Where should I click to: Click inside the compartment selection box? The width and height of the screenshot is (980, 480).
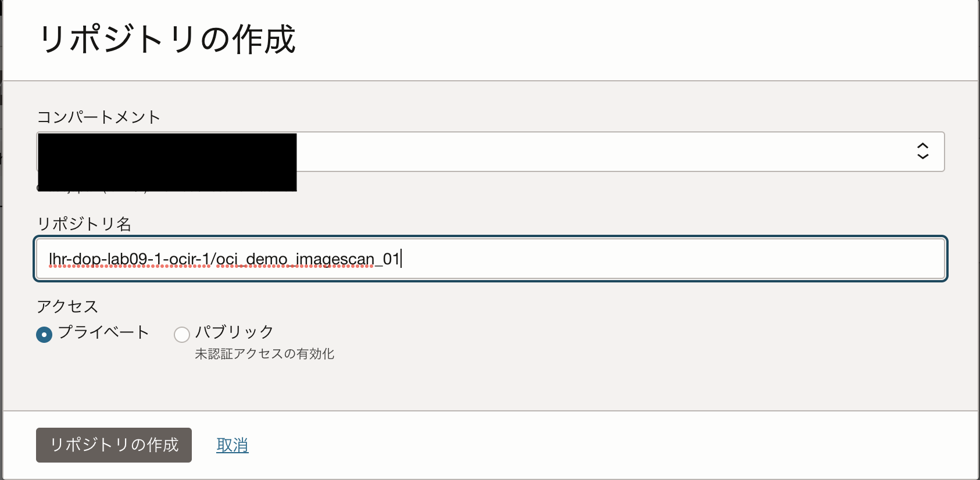coord(523,152)
